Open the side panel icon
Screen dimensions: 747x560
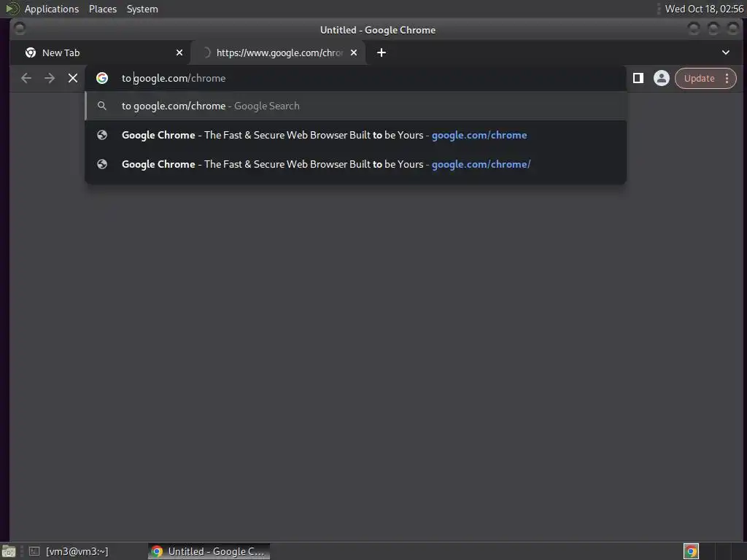[638, 78]
